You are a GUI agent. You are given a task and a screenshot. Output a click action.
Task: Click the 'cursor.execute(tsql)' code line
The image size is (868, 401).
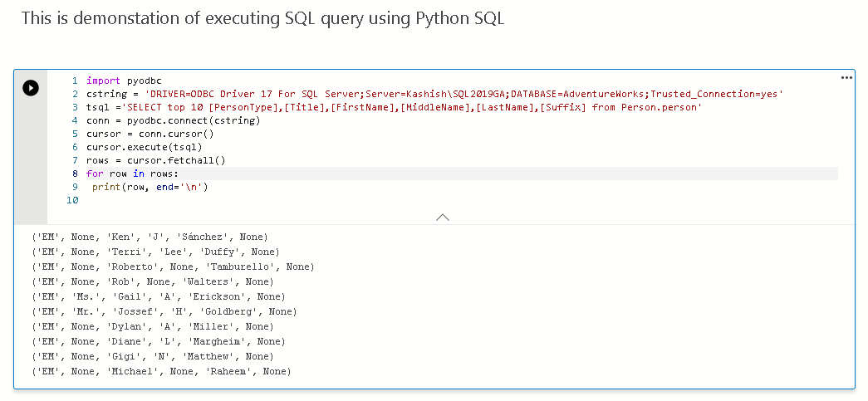[x=144, y=147]
